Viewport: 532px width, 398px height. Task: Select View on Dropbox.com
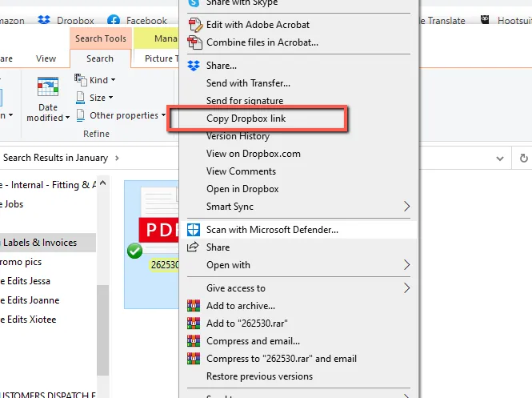tap(254, 154)
